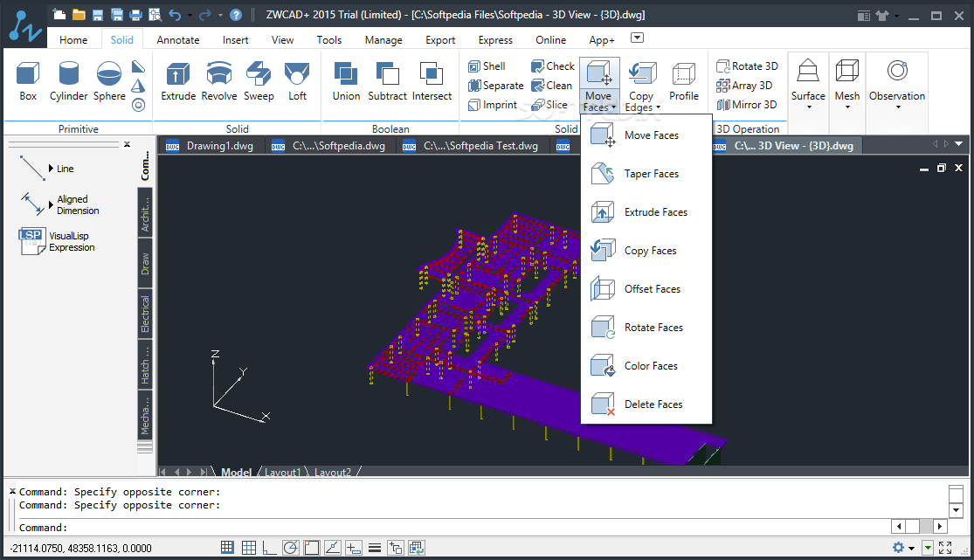Expand the Aligned Dimension flyout arrow
Image resolution: width=974 pixels, height=560 pixels.
tap(51, 204)
